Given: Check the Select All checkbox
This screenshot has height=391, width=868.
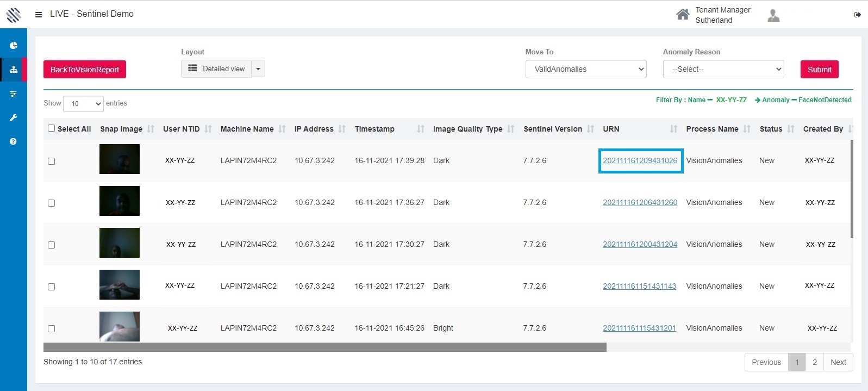Looking at the screenshot, I should [52, 128].
